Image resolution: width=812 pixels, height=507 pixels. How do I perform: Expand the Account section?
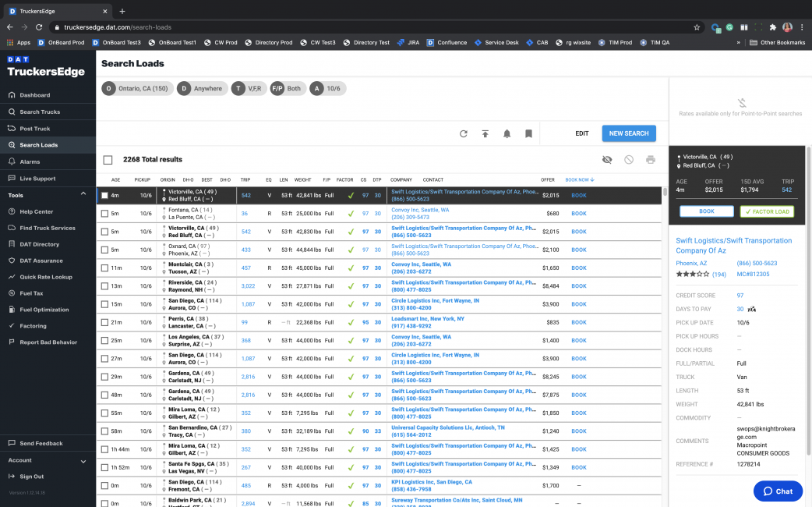(83, 462)
